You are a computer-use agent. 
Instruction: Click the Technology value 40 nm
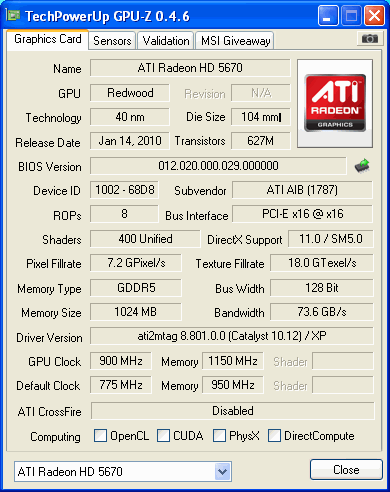click(x=130, y=117)
